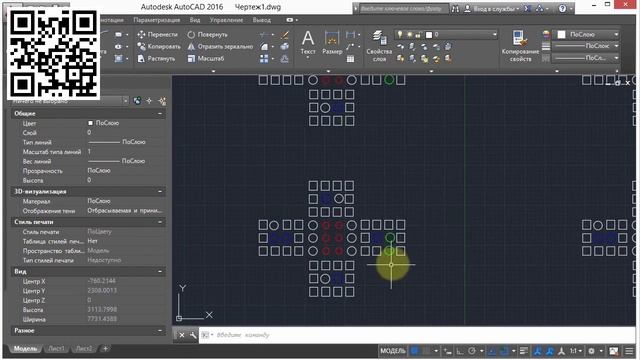Click the customize command line wrench icon
The width and height of the screenshot is (640, 360).
tap(193, 335)
